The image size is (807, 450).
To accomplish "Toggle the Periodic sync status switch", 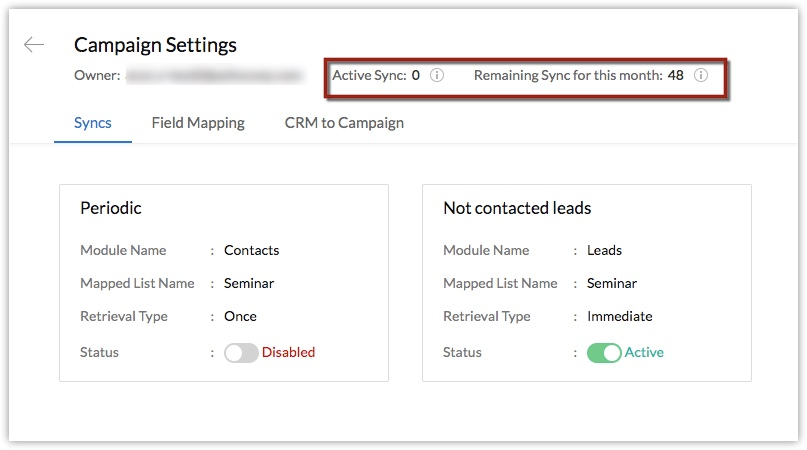I will click(241, 353).
